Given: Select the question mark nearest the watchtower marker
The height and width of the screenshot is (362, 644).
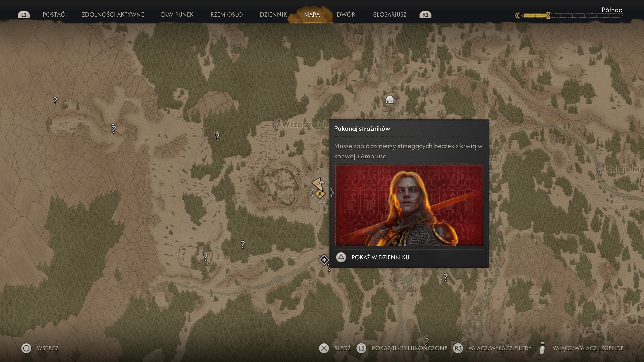Looking at the screenshot, I should [x=55, y=101].
